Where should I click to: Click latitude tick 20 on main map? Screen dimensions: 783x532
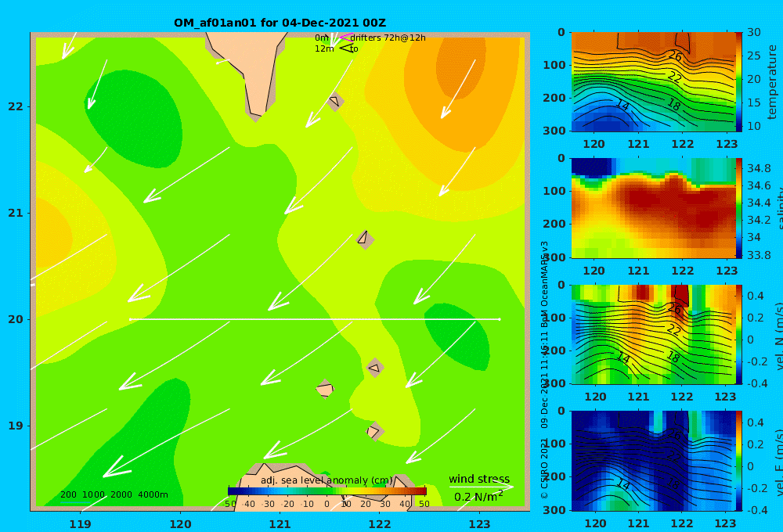point(15,319)
